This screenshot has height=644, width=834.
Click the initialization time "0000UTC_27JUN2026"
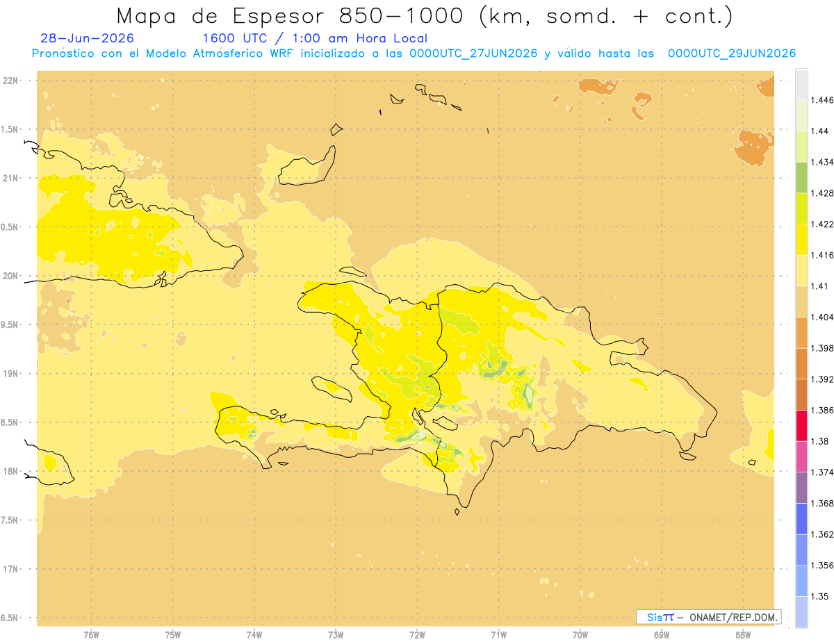[473, 53]
